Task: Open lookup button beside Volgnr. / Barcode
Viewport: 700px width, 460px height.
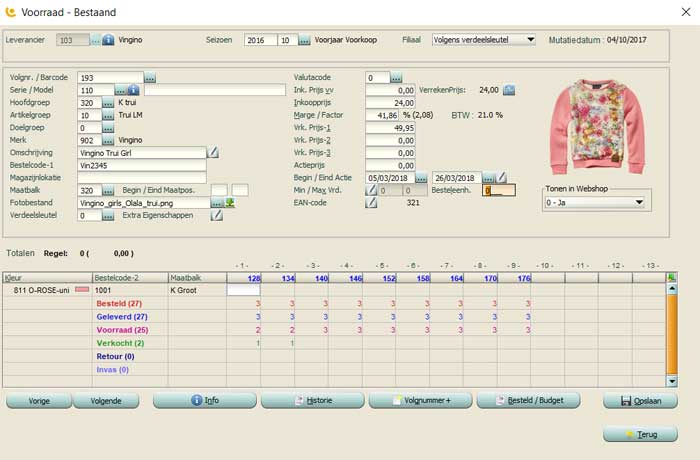Action: click(150, 78)
